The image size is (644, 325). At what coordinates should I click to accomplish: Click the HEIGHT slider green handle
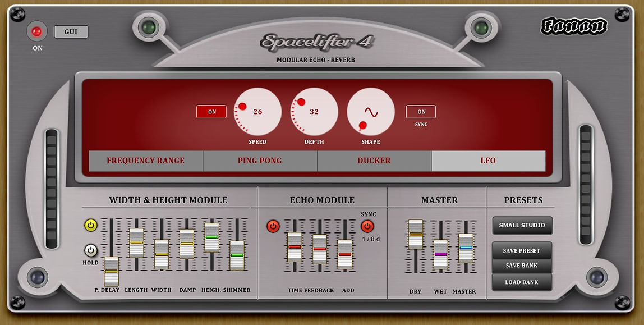coord(212,237)
